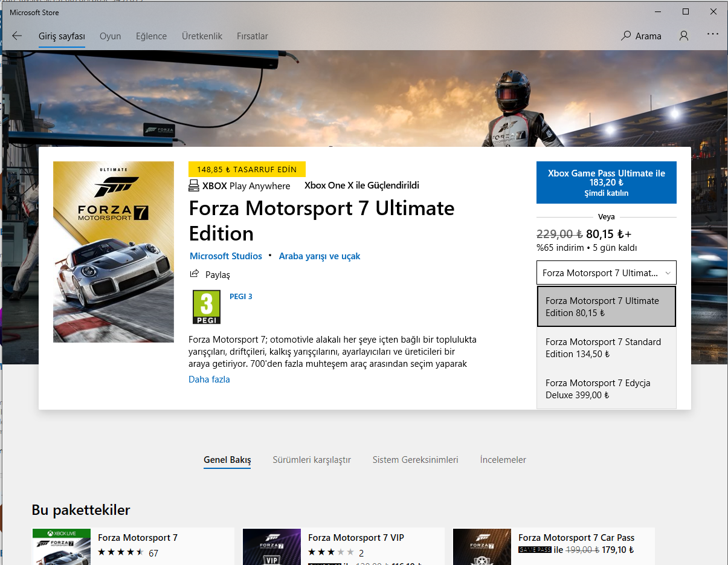728x565 pixels.
Task: Click the Bu pakettekiler heading
Action: click(81, 510)
